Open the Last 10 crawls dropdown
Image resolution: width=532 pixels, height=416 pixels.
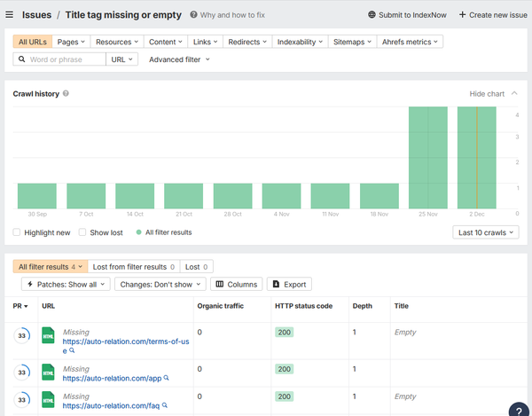pos(486,232)
